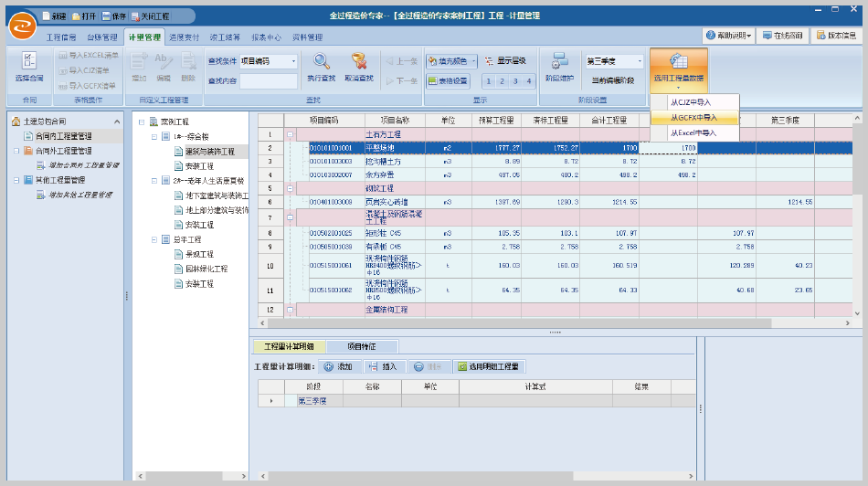Click the 查找内容 search input field

268,80
